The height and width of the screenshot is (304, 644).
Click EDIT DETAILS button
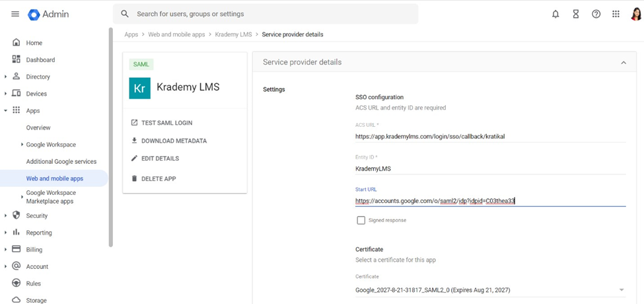[155, 158]
